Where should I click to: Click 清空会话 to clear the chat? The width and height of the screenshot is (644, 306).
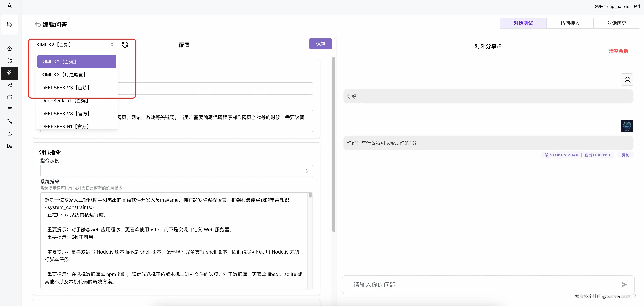click(x=618, y=51)
